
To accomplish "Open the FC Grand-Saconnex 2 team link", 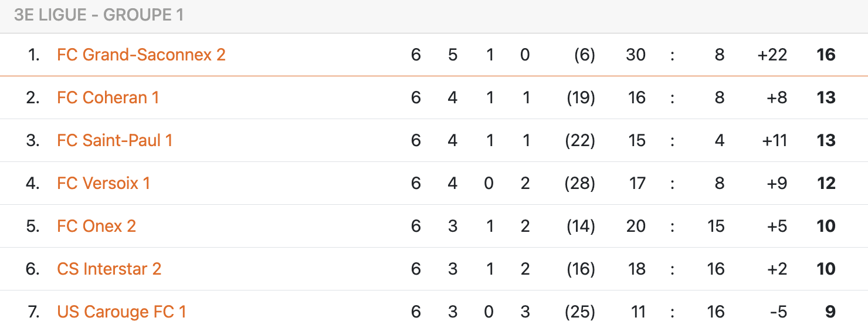I will pyautogui.click(x=141, y=55).
